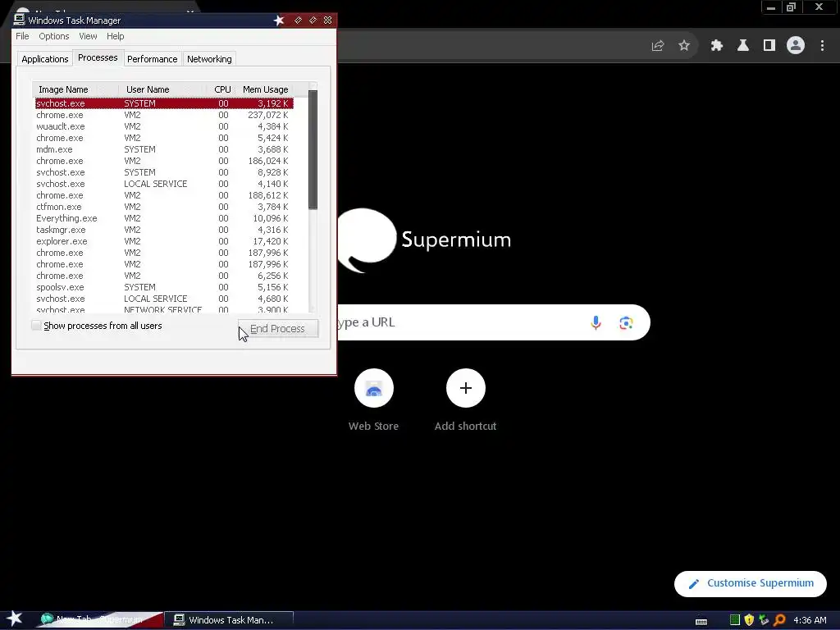Select the wuauclt.exe process row

(x=164, y=126)
